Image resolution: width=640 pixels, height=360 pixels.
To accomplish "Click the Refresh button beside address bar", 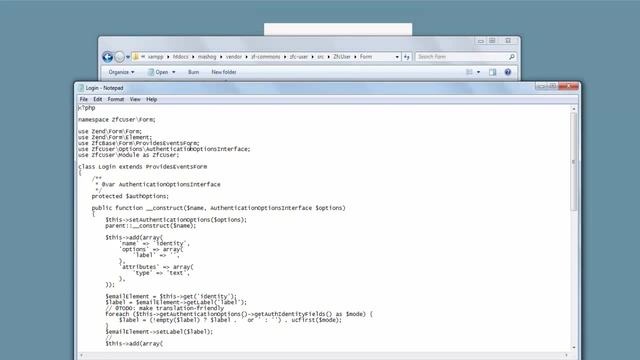I will [x=407, y=57].
